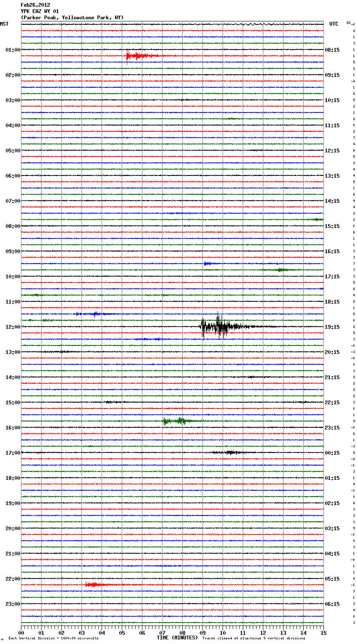
Task: Click the 03:15 UTC time label
Action: pyautogui.click(x=332, y=529)
